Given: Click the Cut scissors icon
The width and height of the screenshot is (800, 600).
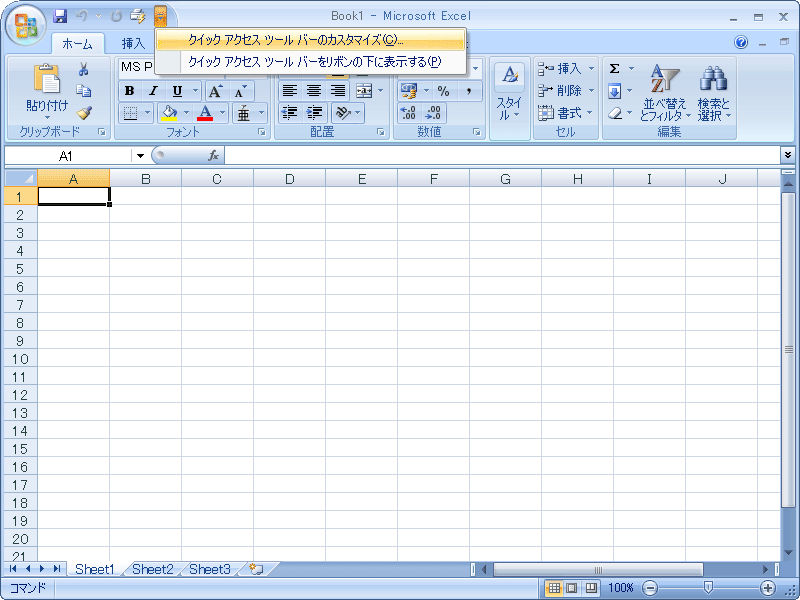Looking at the screenshot, I should click(84, 69).
